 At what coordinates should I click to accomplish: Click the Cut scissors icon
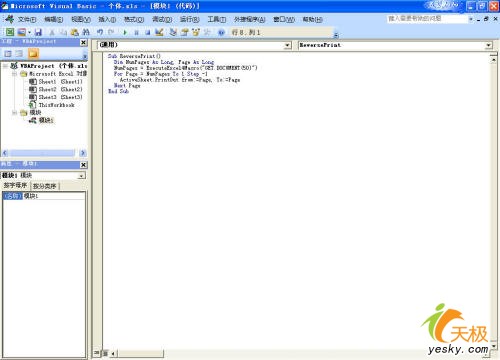(x=52, y=32)
